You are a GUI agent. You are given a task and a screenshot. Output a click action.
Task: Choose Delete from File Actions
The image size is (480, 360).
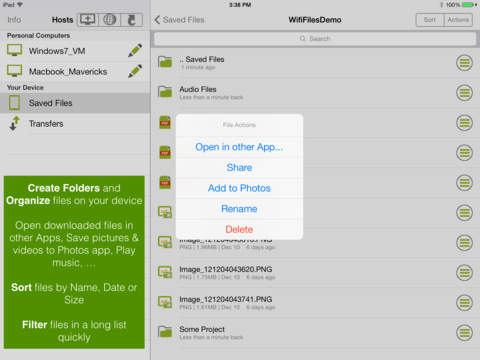(239, 229)
